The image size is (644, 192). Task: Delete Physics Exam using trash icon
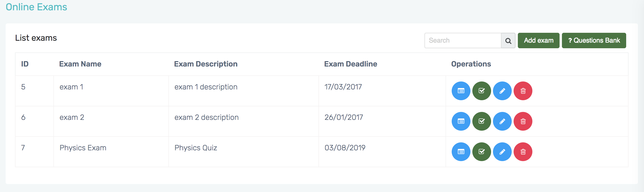coord(523,152)
